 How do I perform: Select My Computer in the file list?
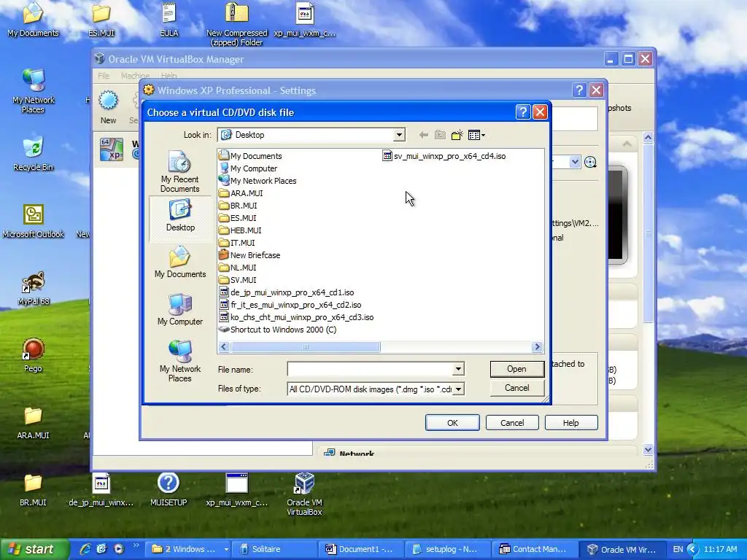(x=248, y=168)
